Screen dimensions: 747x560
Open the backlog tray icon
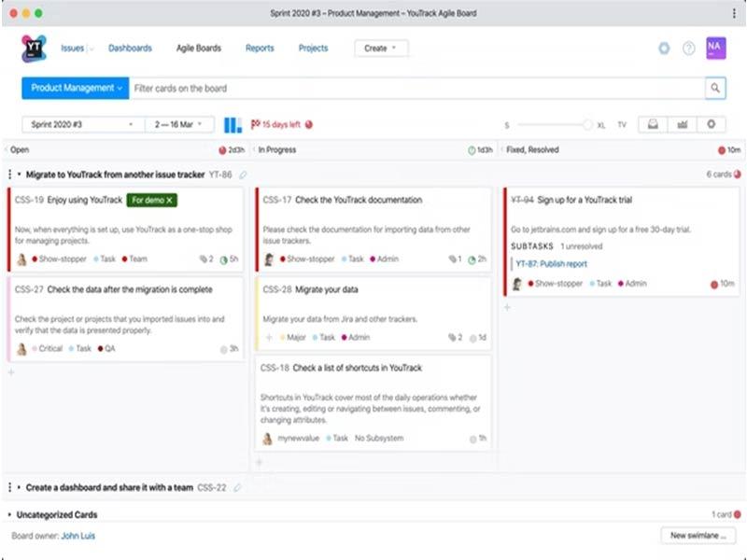point(653,124)
